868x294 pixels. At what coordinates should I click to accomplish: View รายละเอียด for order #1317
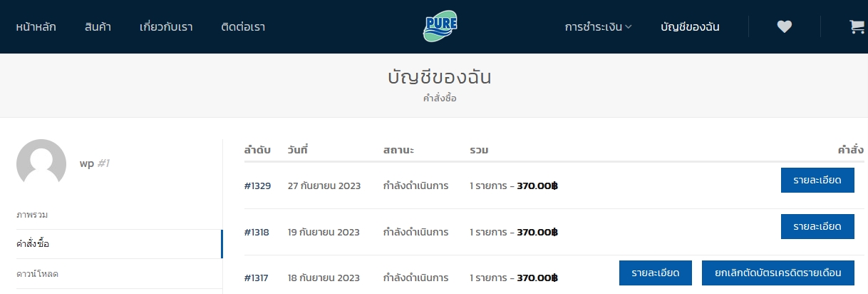[655, 273]
